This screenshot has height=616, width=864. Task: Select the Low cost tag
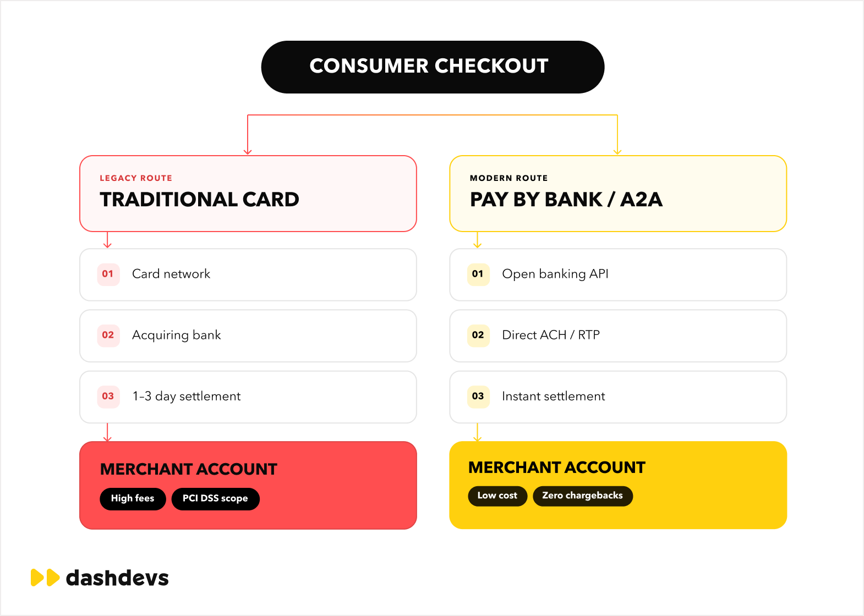pyautogui.click(x=497, y=496)
